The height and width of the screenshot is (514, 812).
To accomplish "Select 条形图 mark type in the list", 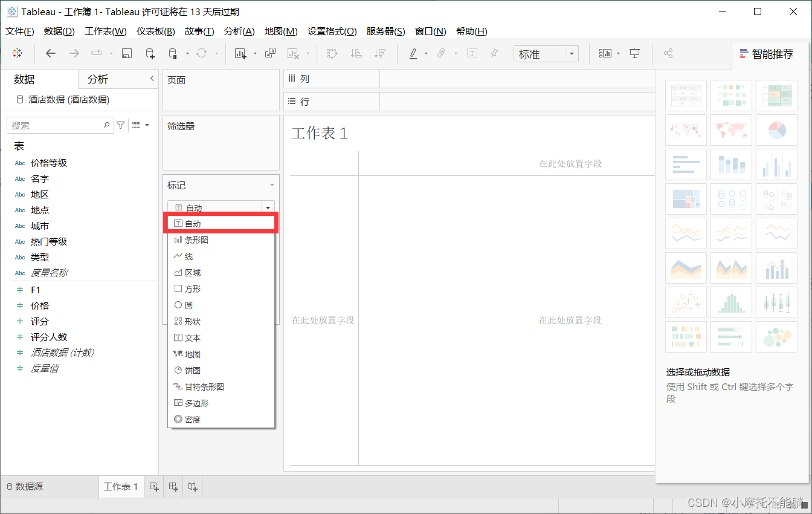I will (221, 240).
